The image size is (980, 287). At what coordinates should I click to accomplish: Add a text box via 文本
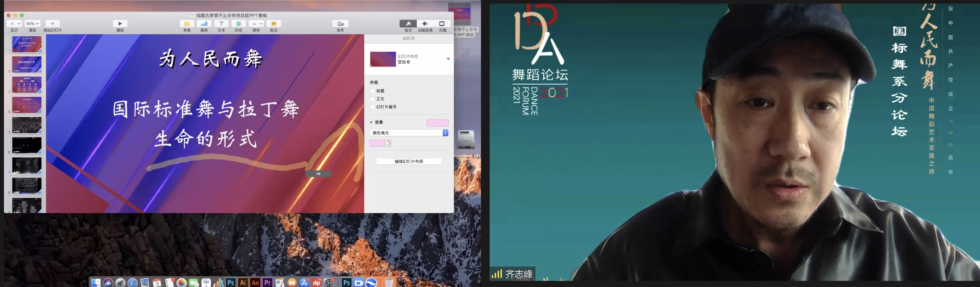pyautogui.click(x=221, y=23)
